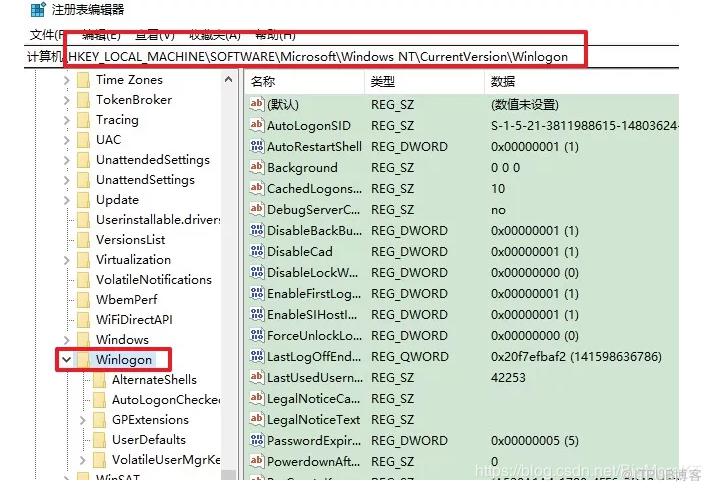Expand the UnattendSettings key
711x490 pixels.
(x=67, y=180)
